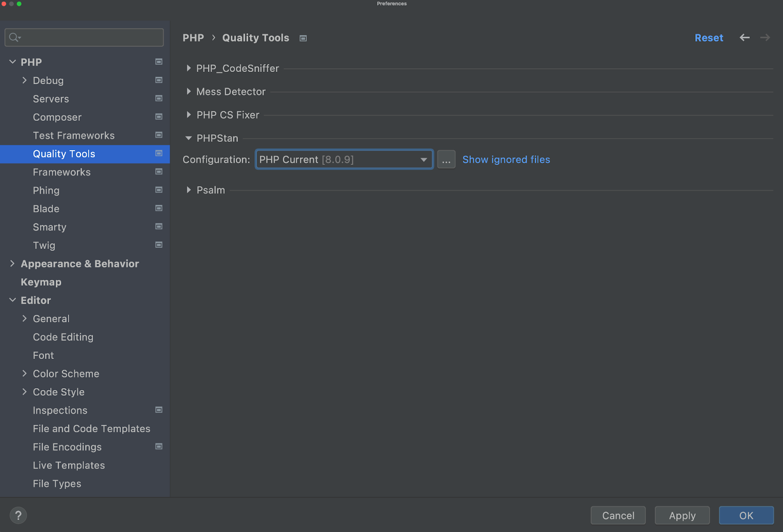Collapse the PHP tree node
This screenshot has height=532, width=783.
[13, 62]
